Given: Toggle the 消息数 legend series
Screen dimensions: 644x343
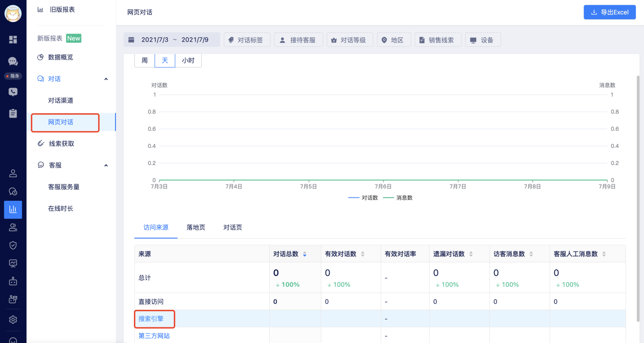Looking at the screenshot, I should pos(398,198).
